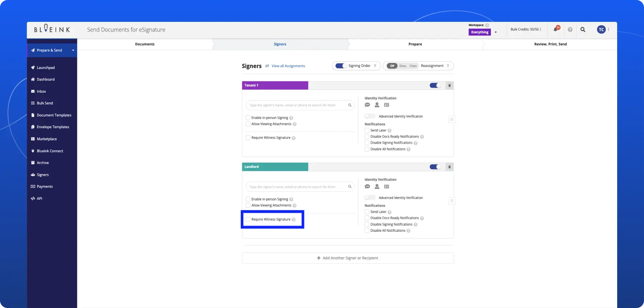Click the Everything workspace button

pos(479,32)
